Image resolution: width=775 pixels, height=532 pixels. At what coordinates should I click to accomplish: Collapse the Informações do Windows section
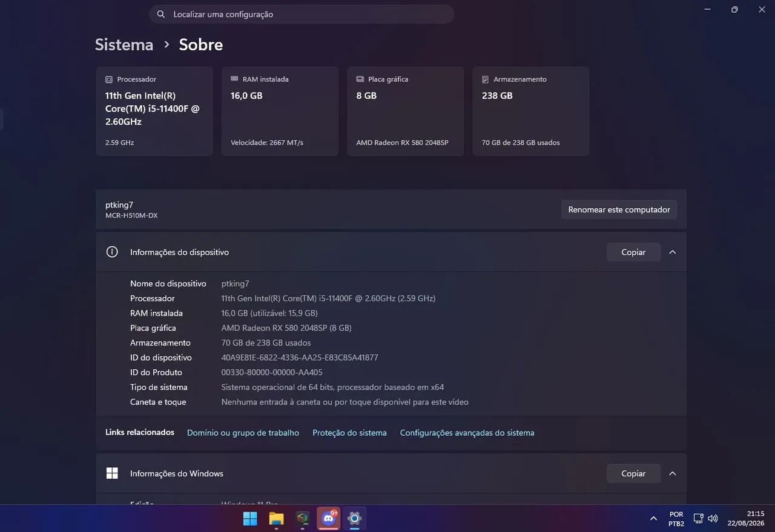[672, 473]
